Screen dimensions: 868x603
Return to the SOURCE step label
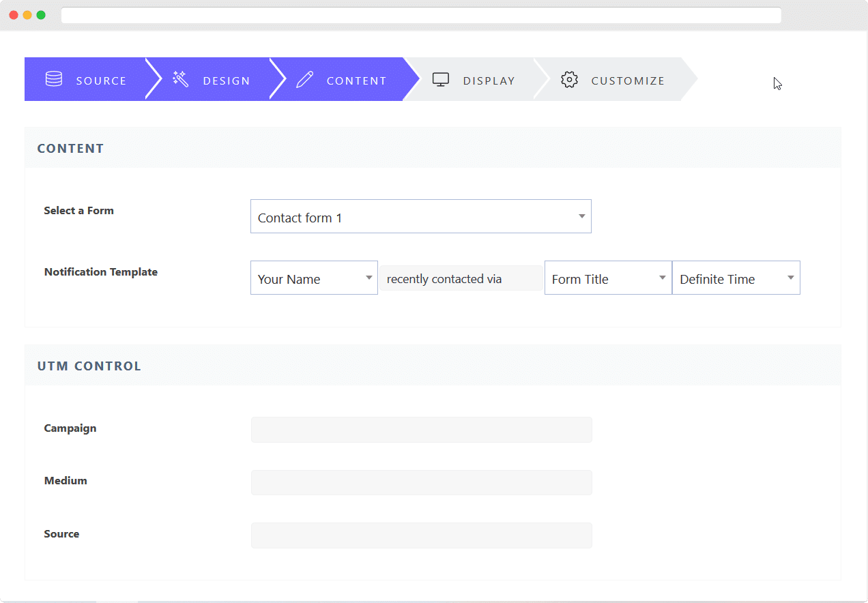[101, 80]
